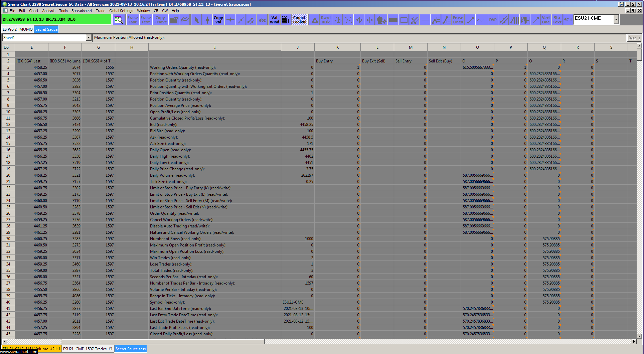Screen dimensions: 644x354
Task: Select the horizontal line drawing tool
Action: [x=425, y=20]
